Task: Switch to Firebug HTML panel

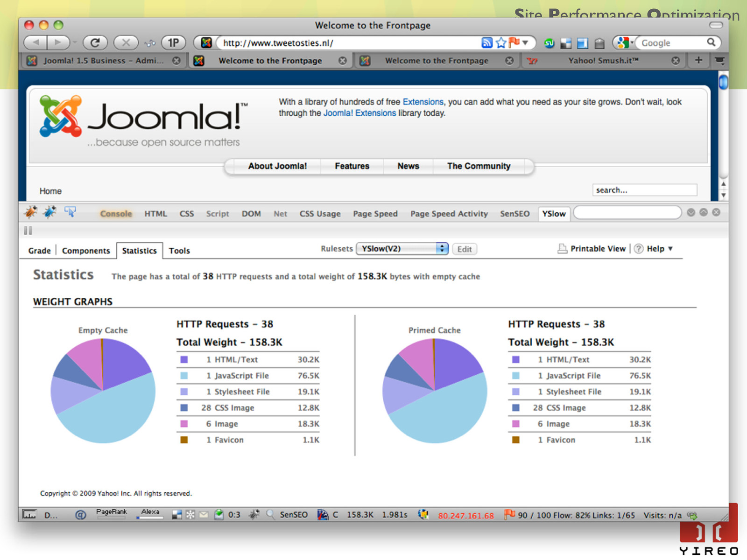Action: pos(155,214)
